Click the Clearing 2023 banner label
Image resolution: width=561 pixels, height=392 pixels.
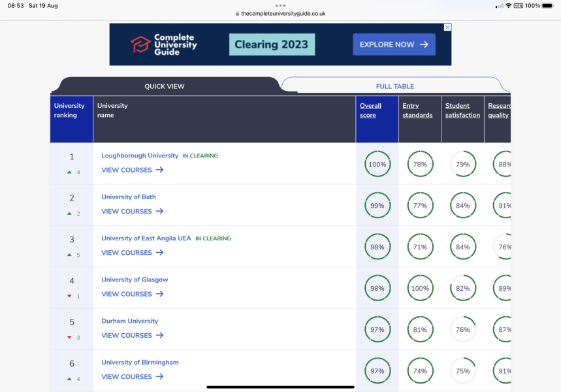point(272,44)
